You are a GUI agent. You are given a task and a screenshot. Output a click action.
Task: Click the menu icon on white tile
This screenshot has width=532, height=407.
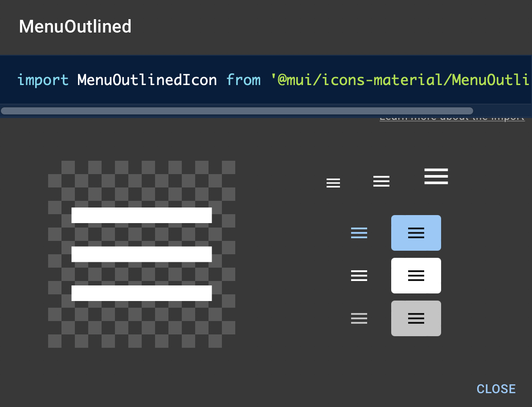point(416,276)
